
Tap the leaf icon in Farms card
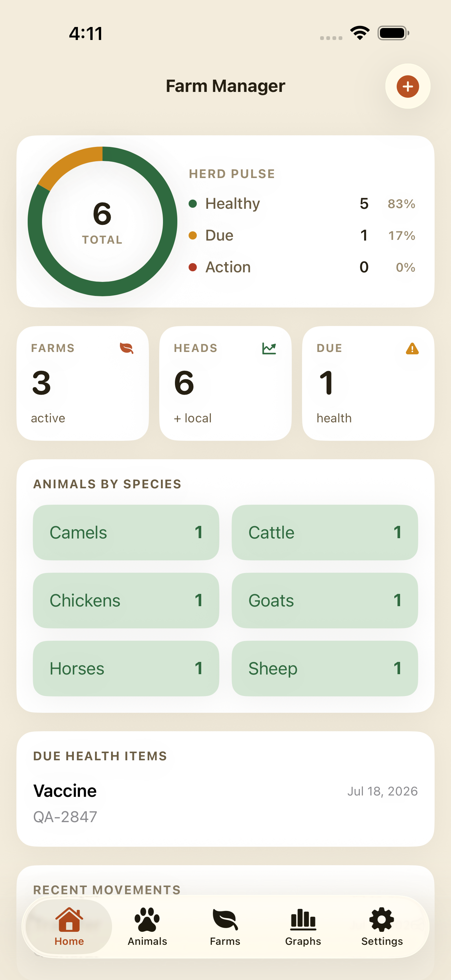tap(127, 348)
